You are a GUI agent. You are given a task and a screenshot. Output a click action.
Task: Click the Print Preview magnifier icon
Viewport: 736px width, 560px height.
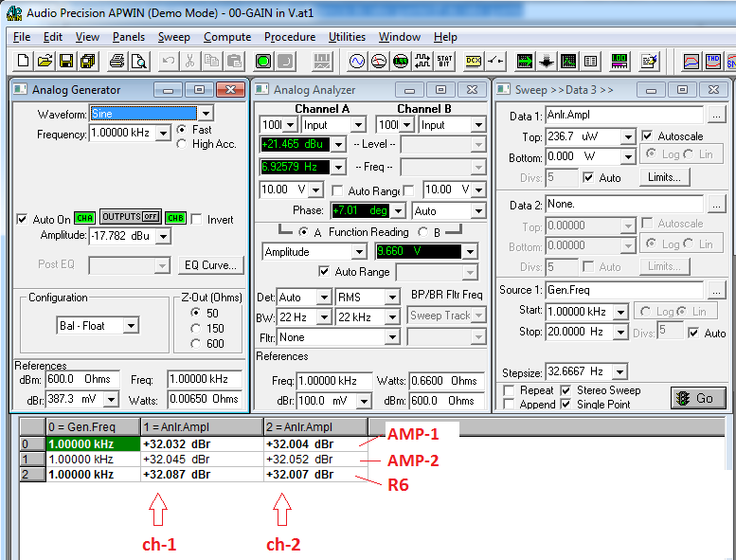coord(138,62)
